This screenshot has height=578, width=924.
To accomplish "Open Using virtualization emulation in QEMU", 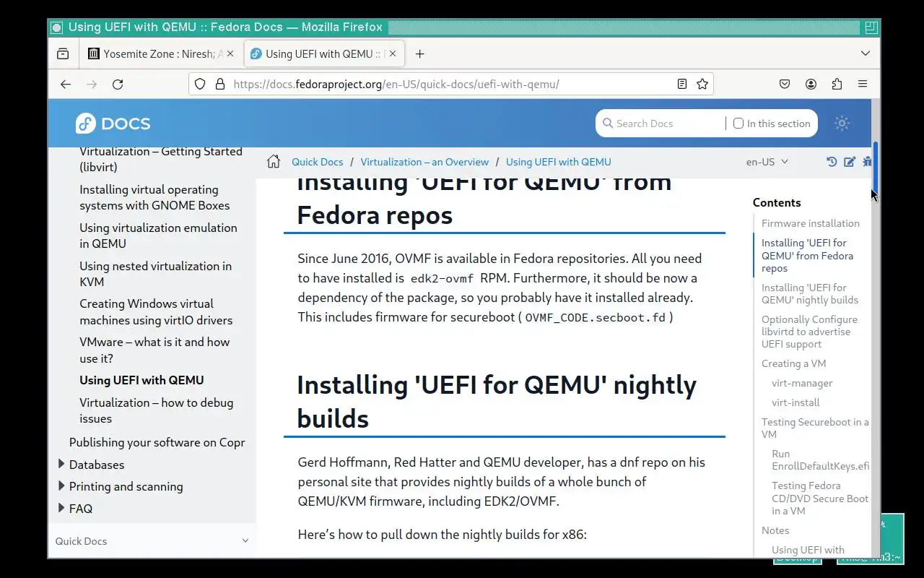I will click(158, 236).
